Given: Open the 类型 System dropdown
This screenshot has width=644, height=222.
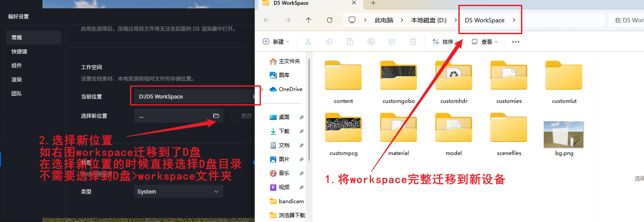Looking at the screenshot, I should [x=178, y=192].
